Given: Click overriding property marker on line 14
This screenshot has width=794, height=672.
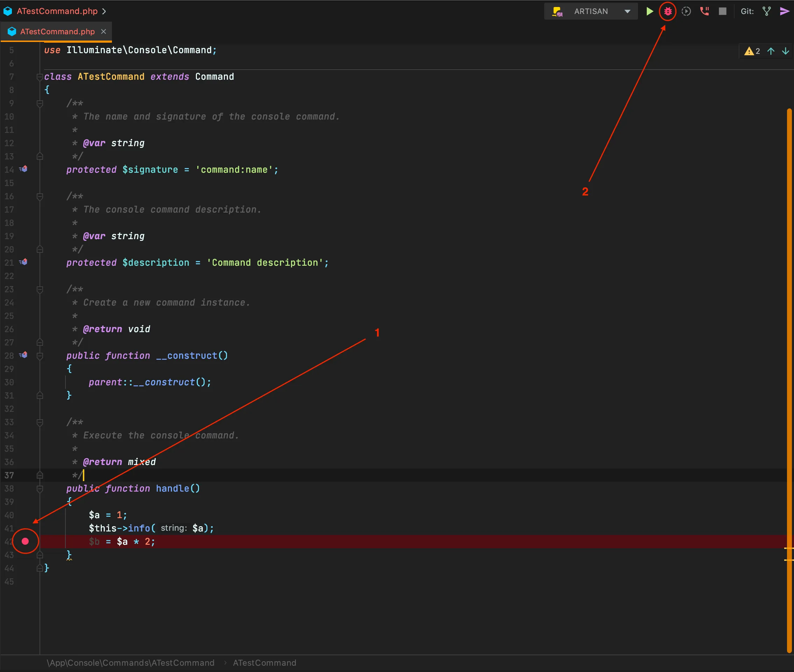Looking at the screenshot, I should (x=24, y=169).
